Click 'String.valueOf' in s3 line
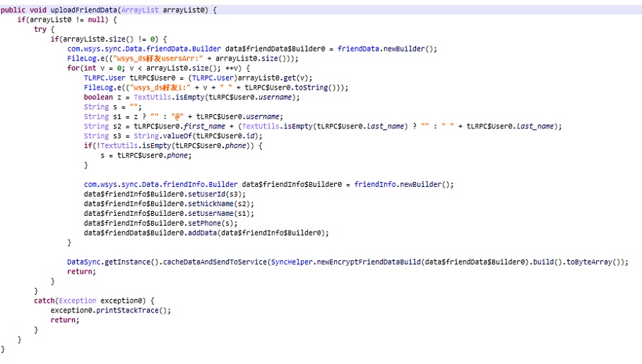Image resolution: width=642 pixels, height=364 pixels. click(x=162, y=135)
